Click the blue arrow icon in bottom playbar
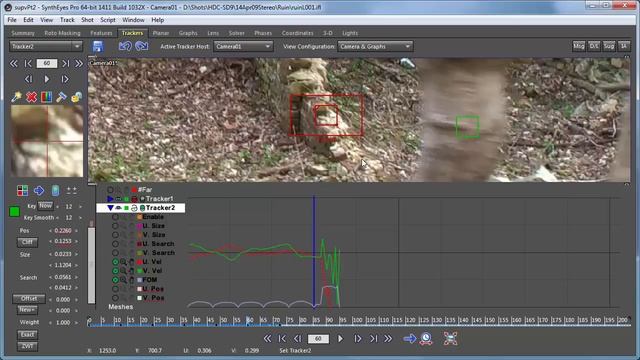 [x=409, y=338]
